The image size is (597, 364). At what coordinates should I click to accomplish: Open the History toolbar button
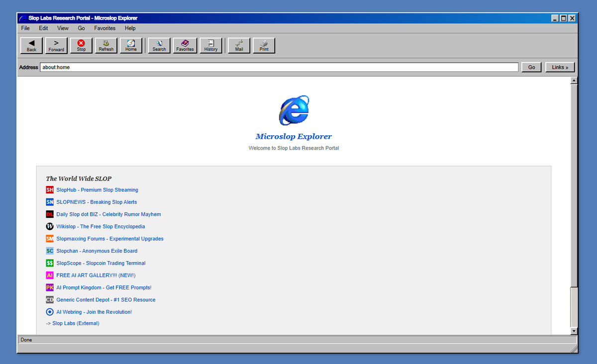pyautogui.click(x=211, y=46)
